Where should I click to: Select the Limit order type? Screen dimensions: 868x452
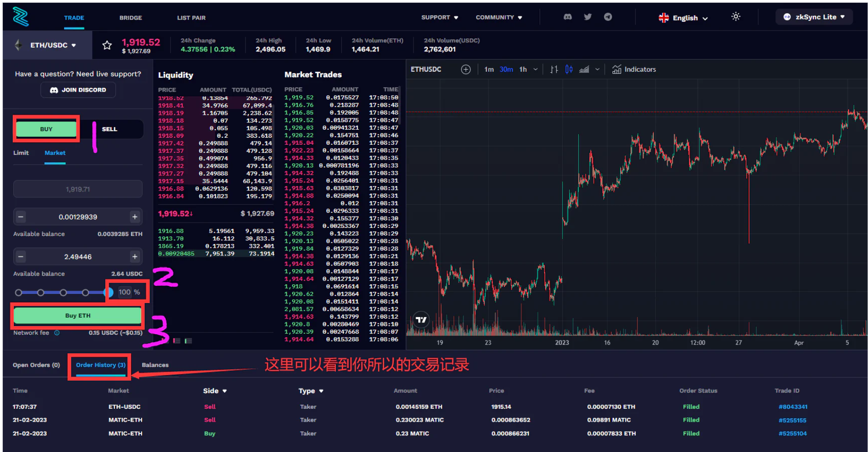(21, 153)
